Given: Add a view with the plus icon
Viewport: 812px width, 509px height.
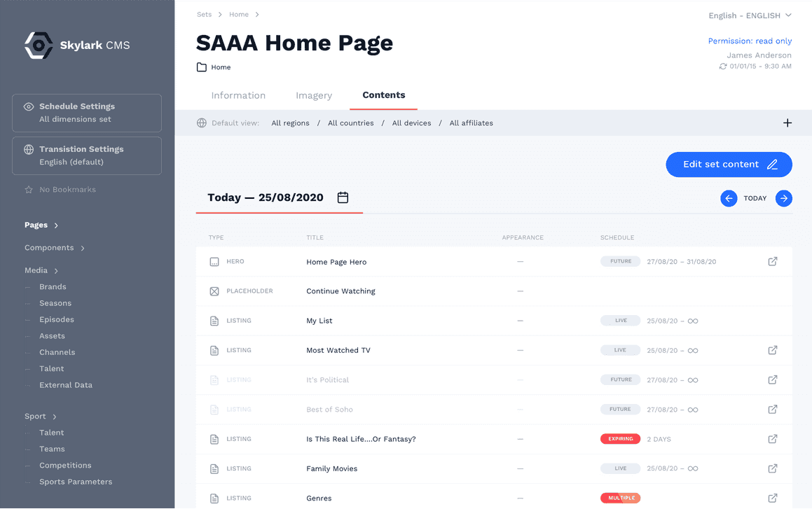Looking at the screenshot, I should click(x=787, y=123).
